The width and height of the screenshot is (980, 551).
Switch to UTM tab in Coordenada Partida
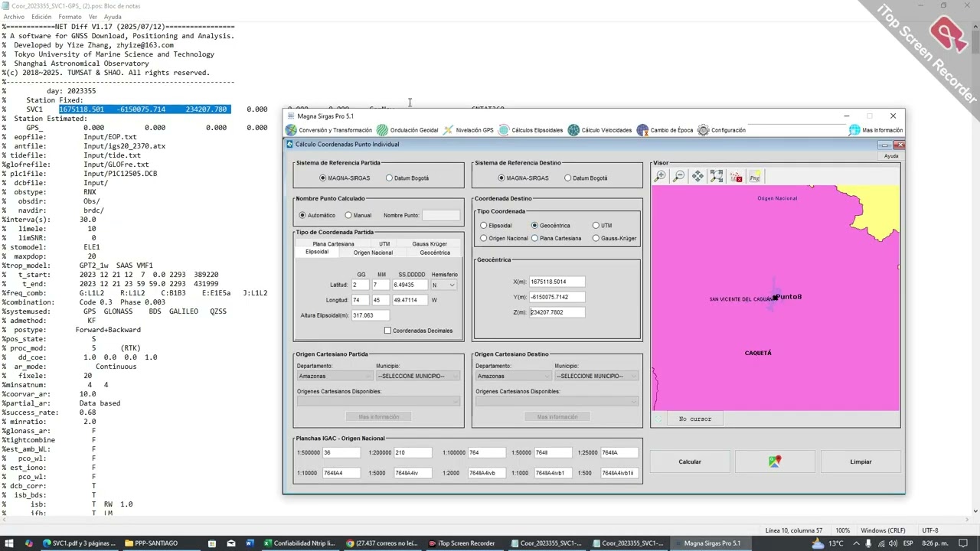[384, 244]
